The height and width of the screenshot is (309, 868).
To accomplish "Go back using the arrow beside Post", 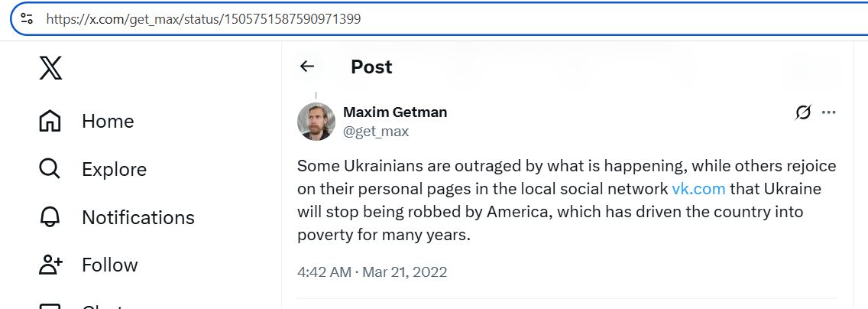I will [x=307, y=67].
